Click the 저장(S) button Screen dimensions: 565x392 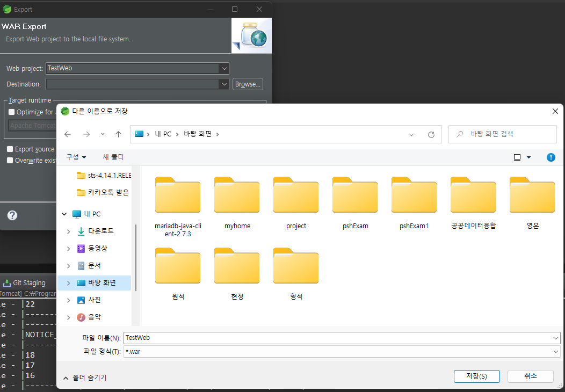pyautogui.click(x=477, y=376)
